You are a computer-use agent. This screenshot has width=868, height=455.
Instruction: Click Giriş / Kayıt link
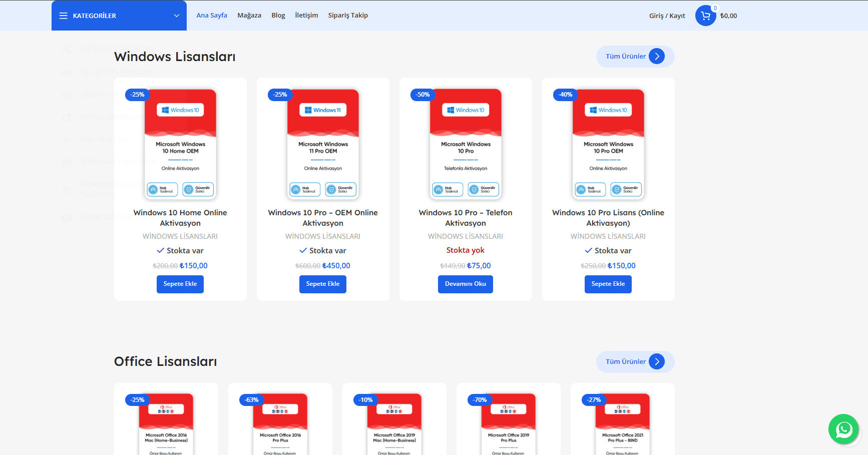click(x=667, y=16)
